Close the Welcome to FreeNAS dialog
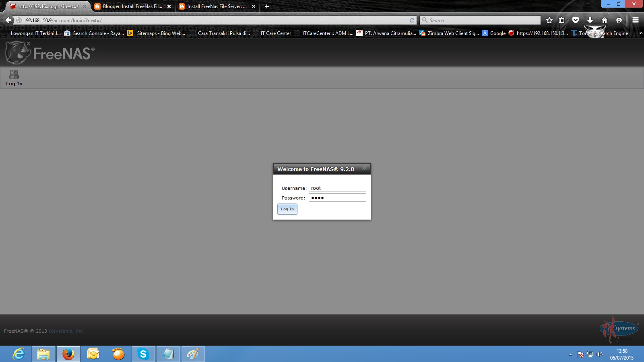 364,169
